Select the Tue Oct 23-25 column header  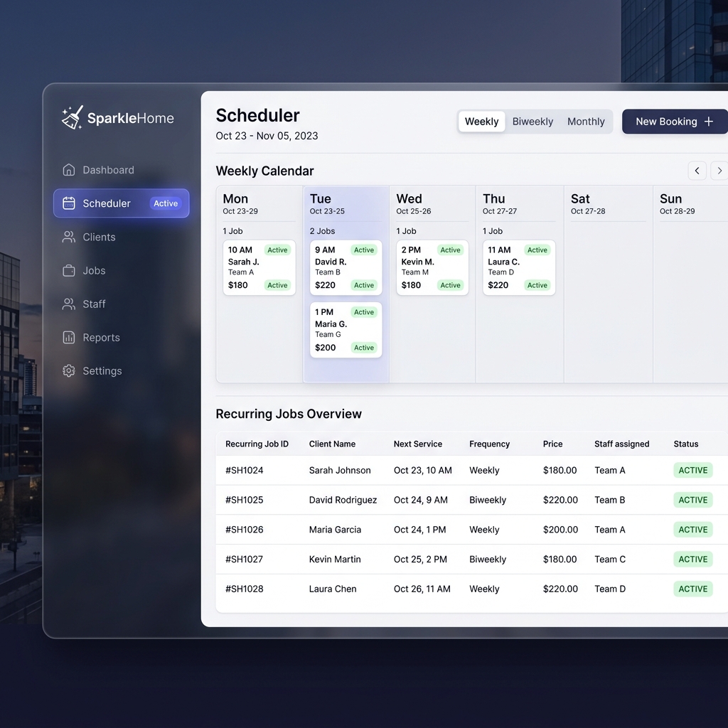click(x=346, y=204)
